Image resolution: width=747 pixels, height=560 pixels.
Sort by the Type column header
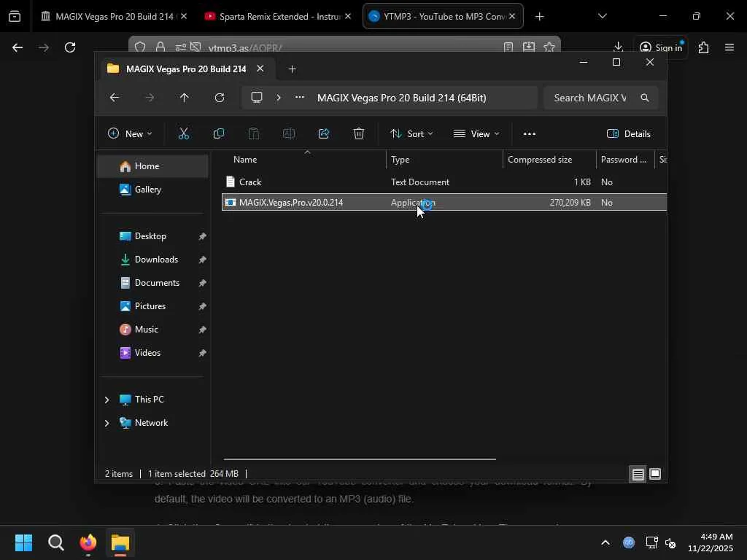click(444, 160)
